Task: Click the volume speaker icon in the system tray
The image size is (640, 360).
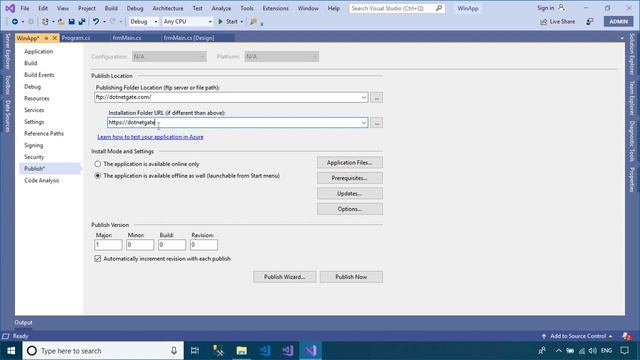Action: coord(593,351)
